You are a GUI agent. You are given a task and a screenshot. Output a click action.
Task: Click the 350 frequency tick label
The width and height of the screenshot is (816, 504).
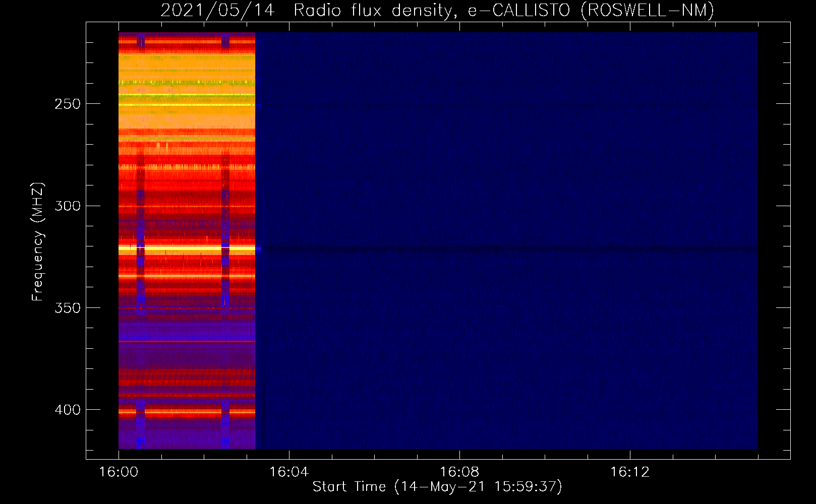pyautogui.click(x=68, y=308)
